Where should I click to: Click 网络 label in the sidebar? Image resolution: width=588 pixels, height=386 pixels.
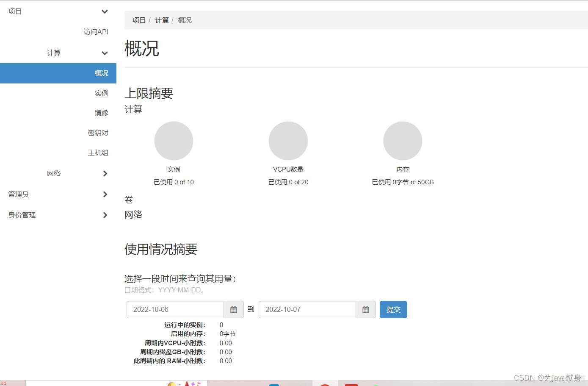pyautogui.click(x=54, y=173)
